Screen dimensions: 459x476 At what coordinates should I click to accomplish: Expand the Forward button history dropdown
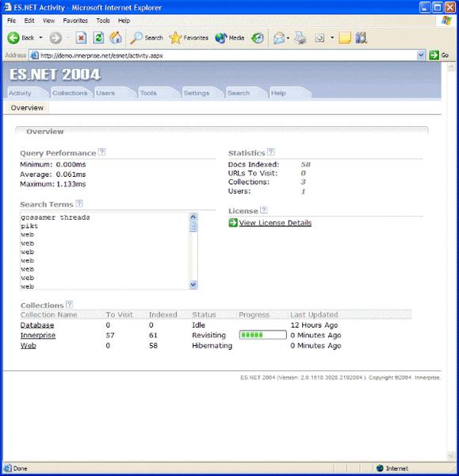pos(68,38)
